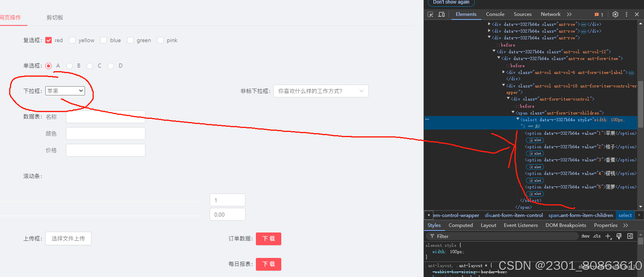644x277 pixels.
Task: Open the Computed styles tab
Action: pos(461,225)
